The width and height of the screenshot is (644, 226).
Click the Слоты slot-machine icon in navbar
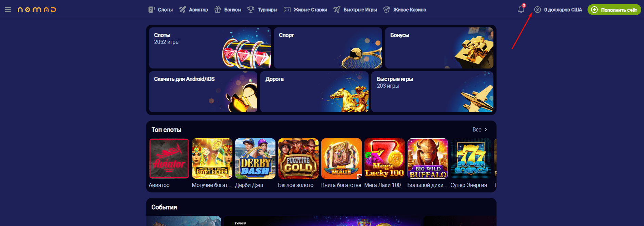pos(152,10)
